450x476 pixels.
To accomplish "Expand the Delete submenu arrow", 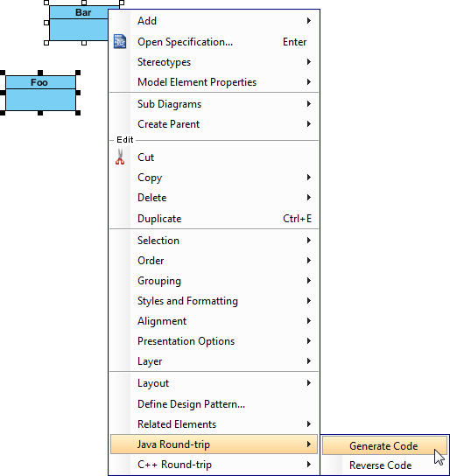I will (x=309, y=198).
